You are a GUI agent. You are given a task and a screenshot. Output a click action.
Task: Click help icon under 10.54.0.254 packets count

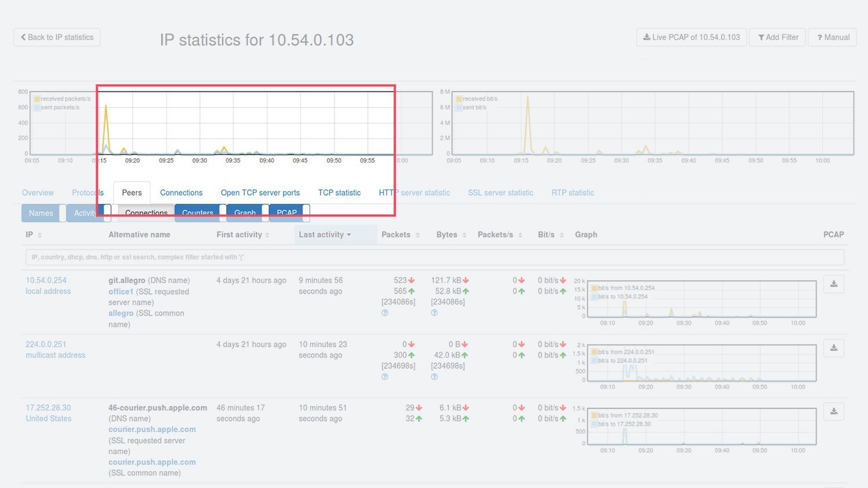(385, 313)
